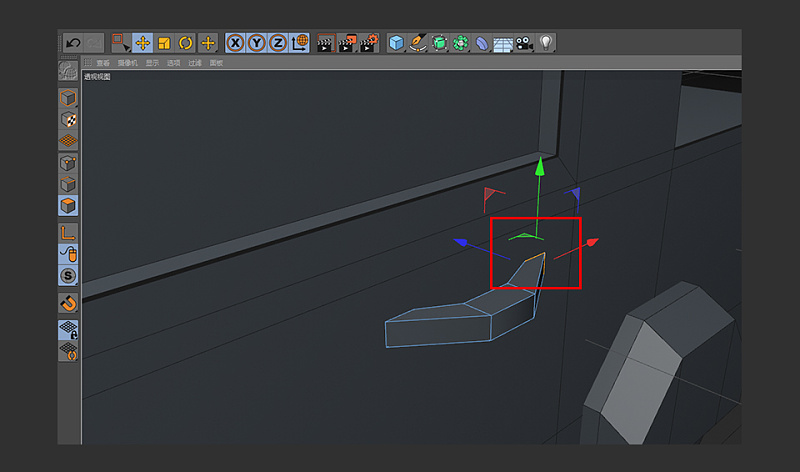Viewport: 800px width, 472px height.
Task: Open the floor environment objects icon
Action: (x=503, y=43)
